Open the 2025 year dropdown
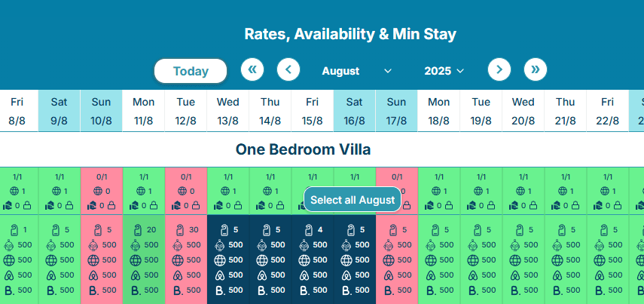The height and width of the screenshot is (304, 644). 444,71
